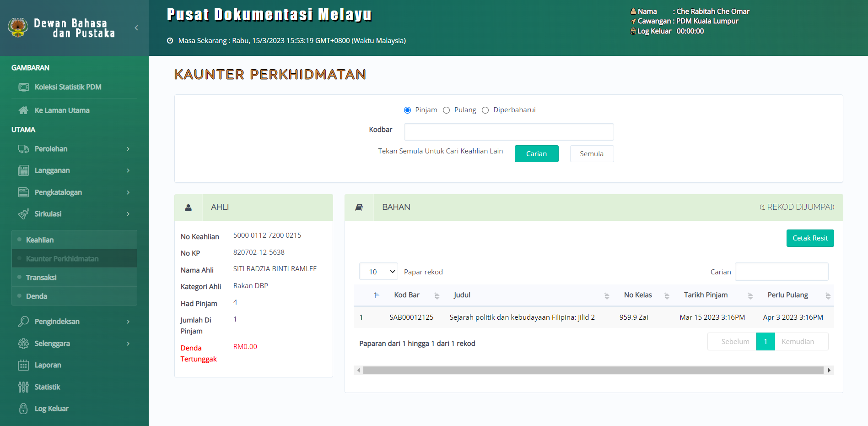The image size is (868, 426).
Task: Select the Pulang radio button
Action: coord(447,110)
